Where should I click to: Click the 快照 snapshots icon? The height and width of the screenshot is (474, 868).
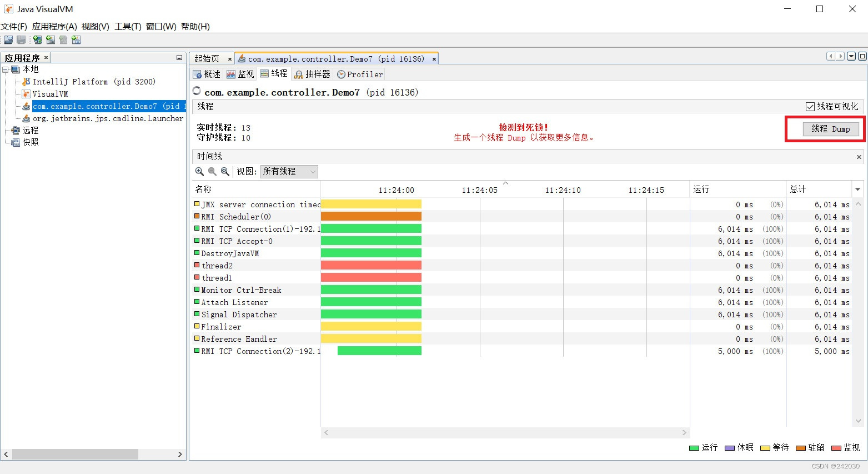click(16, 143)
